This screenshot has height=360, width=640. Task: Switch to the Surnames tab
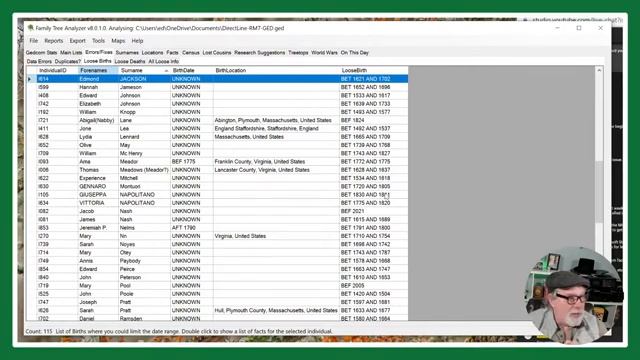[127, 53]
